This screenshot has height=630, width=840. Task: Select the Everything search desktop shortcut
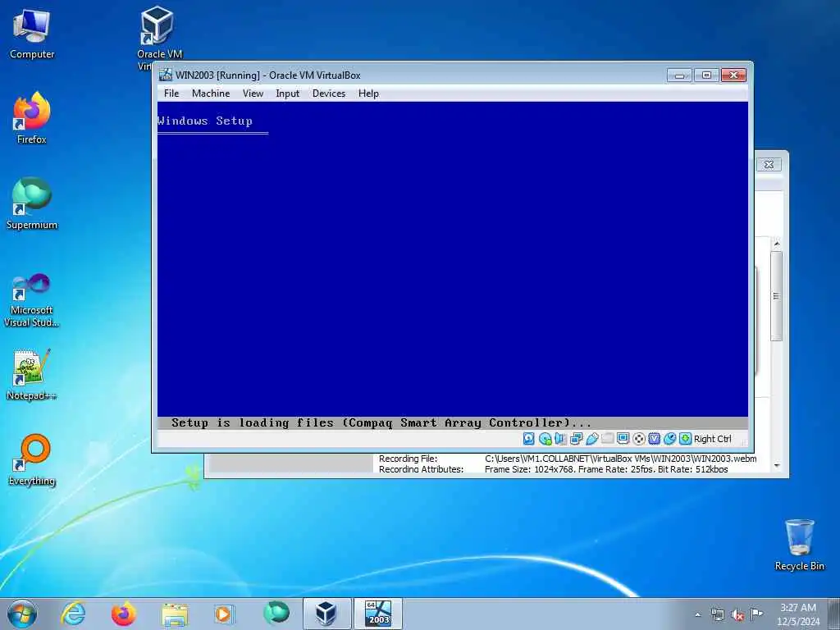click(x=32, y=460)
